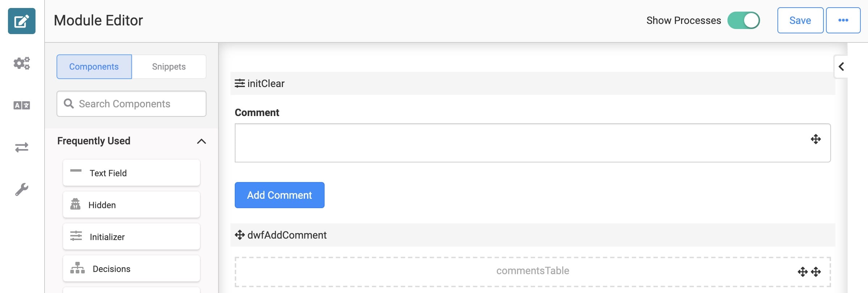Open the Module Editor pencil icon
This screenshot has width=868, height=293.
coord(22,21)
